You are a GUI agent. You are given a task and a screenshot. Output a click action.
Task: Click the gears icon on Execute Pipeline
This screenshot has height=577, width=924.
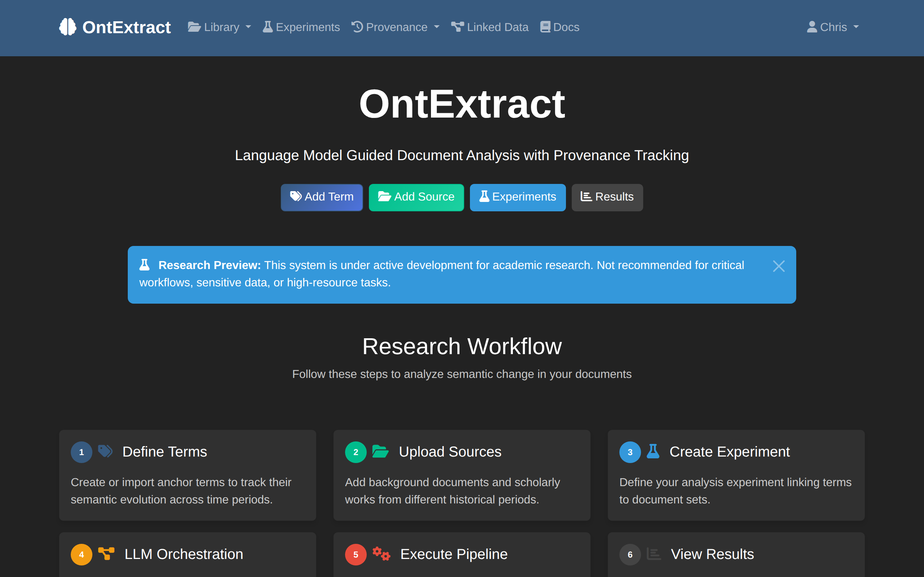click(x=381, y=554)
